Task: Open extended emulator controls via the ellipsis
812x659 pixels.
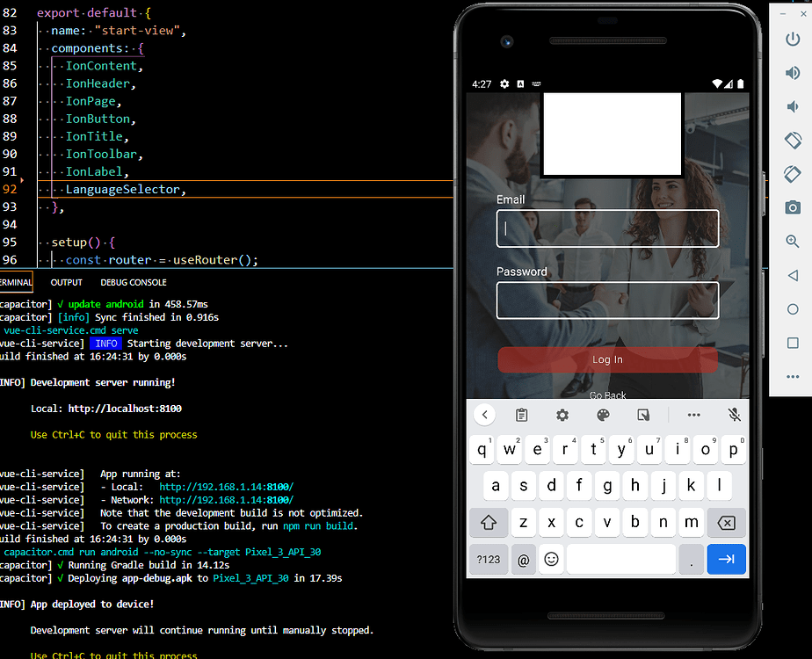Action: tap(793, 376)
